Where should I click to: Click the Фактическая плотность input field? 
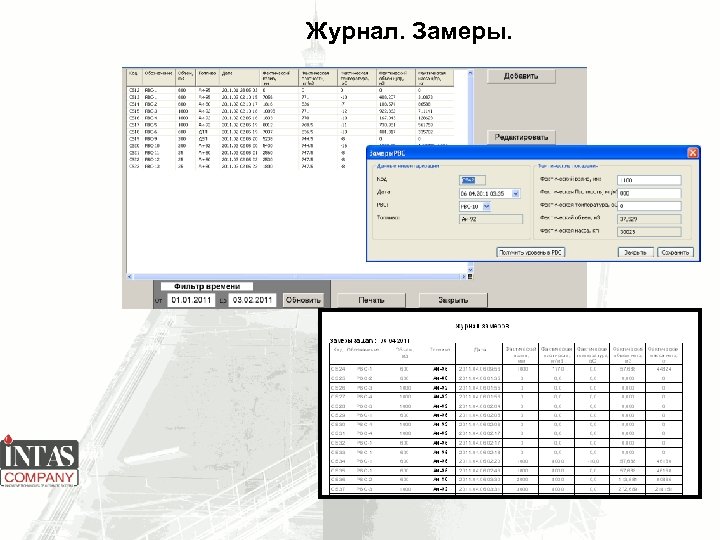[649, 193]
